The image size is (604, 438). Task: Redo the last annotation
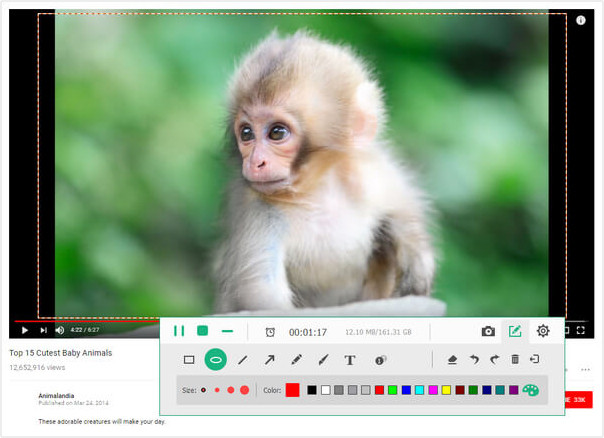tap(495, 359)
